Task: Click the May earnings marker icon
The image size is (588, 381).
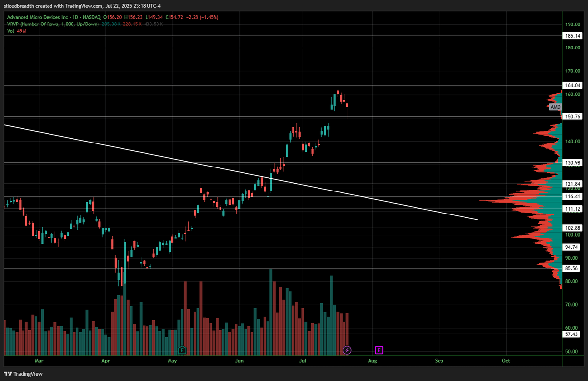Action: (x=182, y=350)
